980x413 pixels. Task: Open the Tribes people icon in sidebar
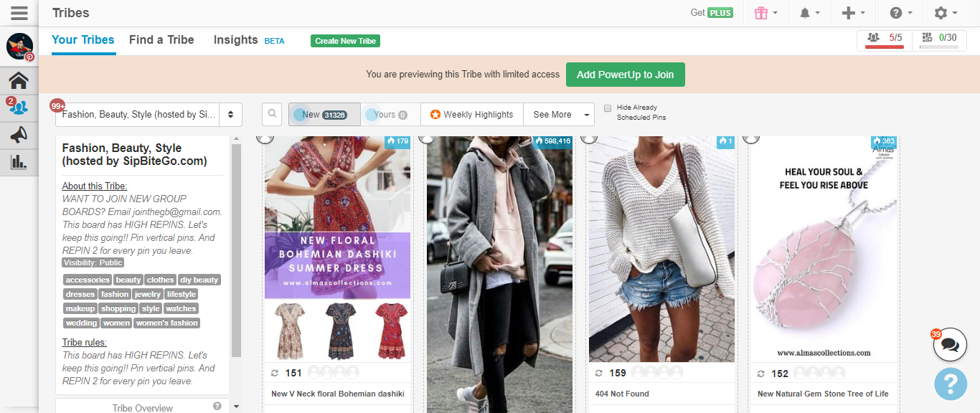pyautogui.click(x=19, y=108)
